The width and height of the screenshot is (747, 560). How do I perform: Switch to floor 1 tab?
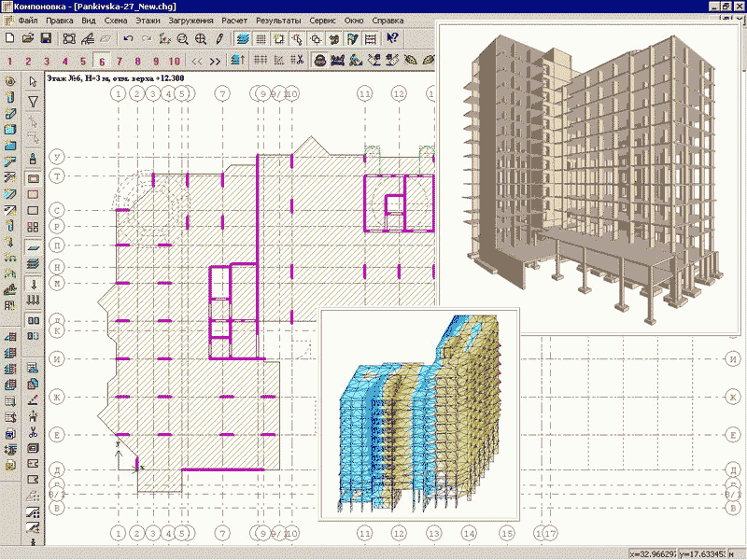click(10, 62)
